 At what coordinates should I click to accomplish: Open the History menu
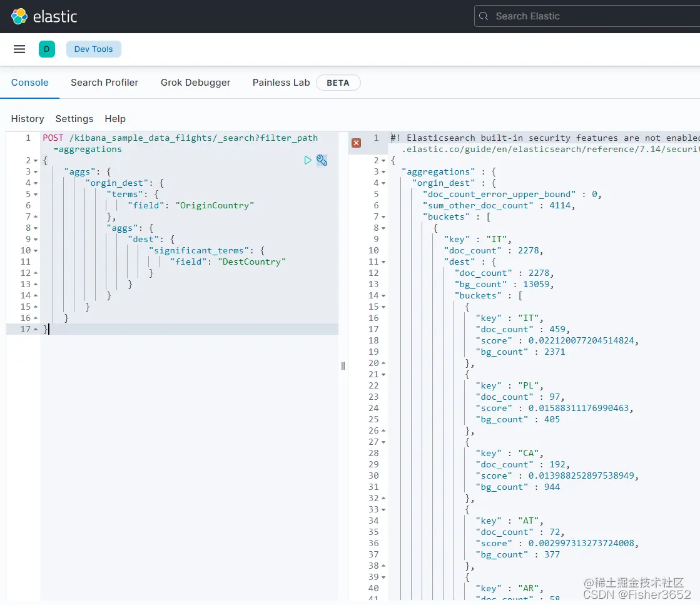(28, 119)
